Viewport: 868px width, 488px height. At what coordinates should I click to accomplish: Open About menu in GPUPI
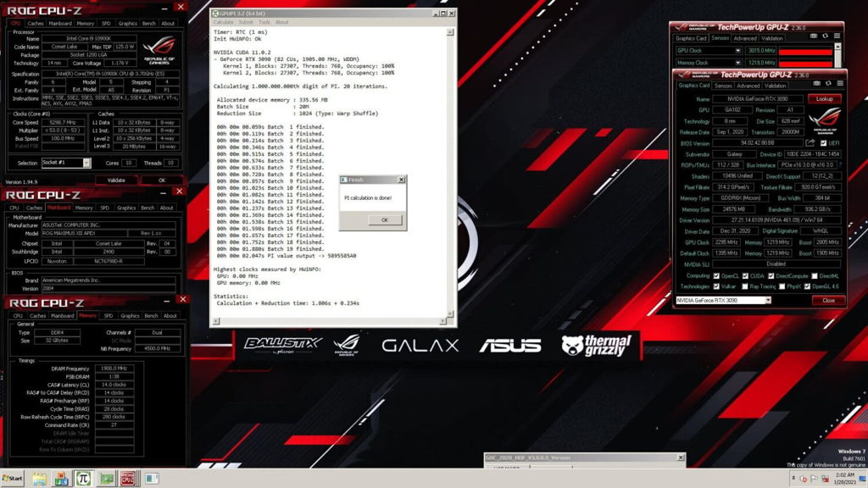[x=281, y=22]
